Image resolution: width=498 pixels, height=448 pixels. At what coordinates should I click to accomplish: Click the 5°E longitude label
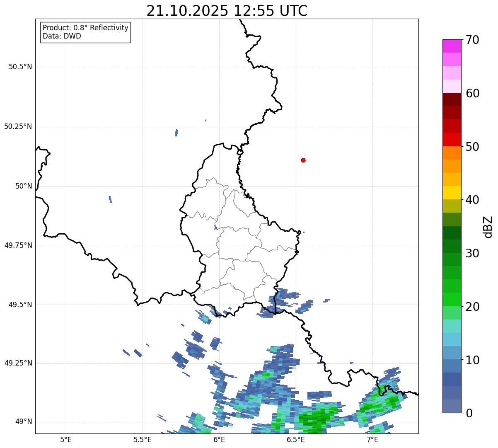pyautogui.click(x=66, y=440)
